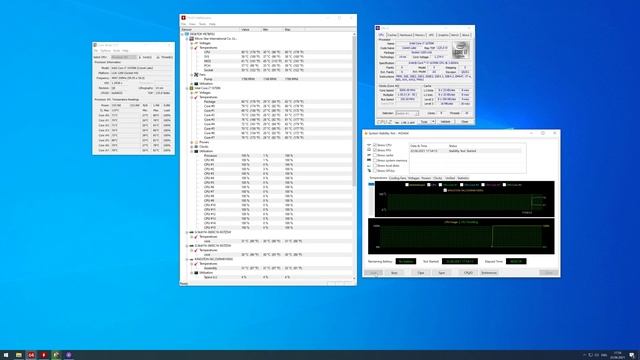Enable the Stress local disks checkbox
The image size is (640, 360).
tap(375, 166)
